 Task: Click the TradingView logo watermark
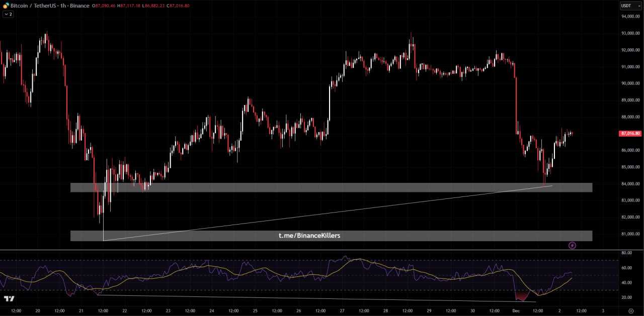[x=9, y=299]
